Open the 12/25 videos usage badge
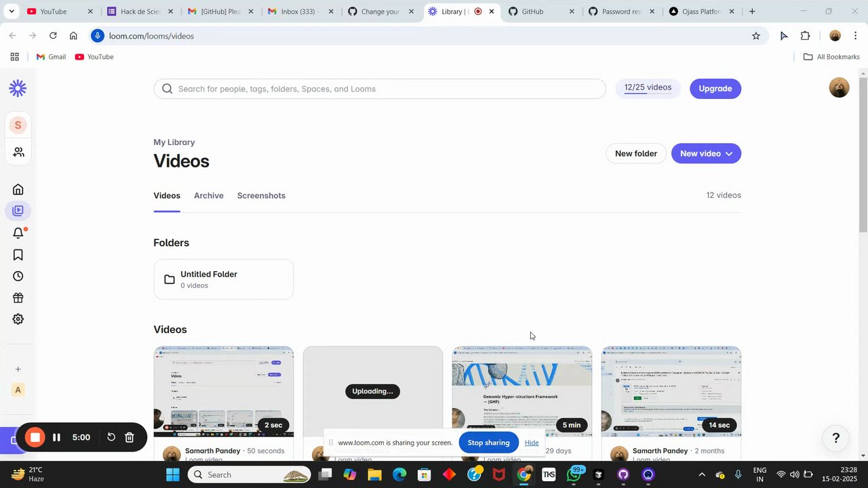This screenshot has width=868, height=488. [x=648, y=88]
